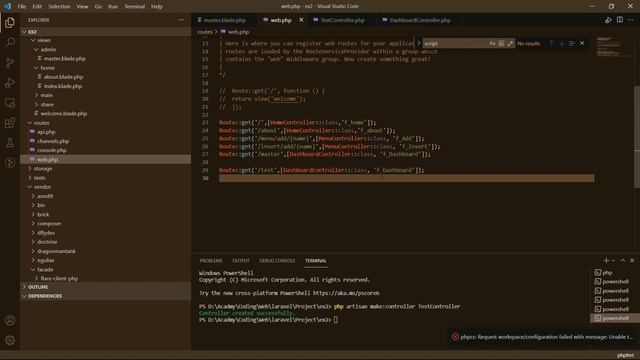
Task: Open the Help menu
Action: (157, 7)
